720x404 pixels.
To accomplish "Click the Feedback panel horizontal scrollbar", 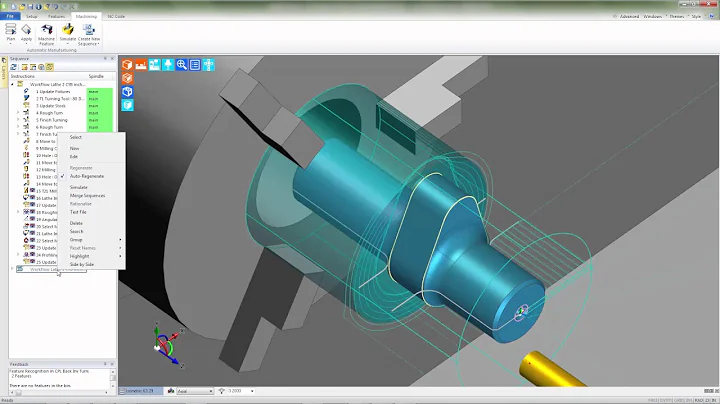I will pos(59,393).
